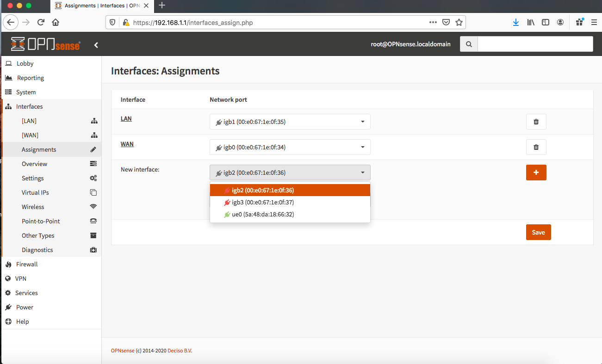602x364 pixels.
Task: Open Overview under Interfaces
Action: click(51, 164)
